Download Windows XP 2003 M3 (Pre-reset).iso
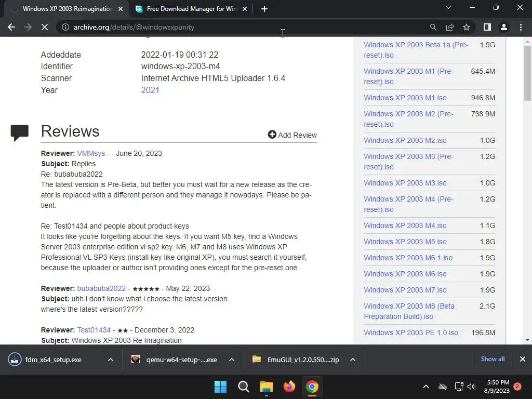 point(408,162)
